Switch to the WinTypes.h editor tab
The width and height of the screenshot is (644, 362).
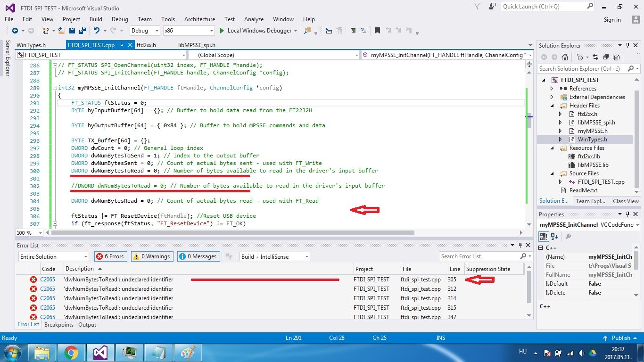(31, 45)
